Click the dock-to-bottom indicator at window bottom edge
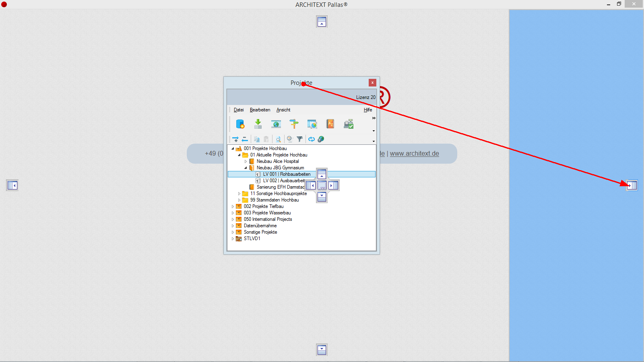The height and width of the screenshot is (362, 644). tap(322, 350)
